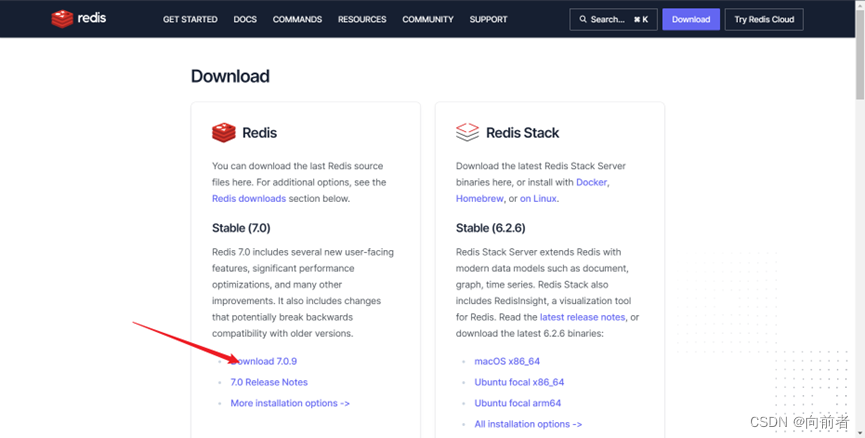865x438 pixels.
Task: Download Ubuntu focal x86_64 binary
Action: pos(519,382)
